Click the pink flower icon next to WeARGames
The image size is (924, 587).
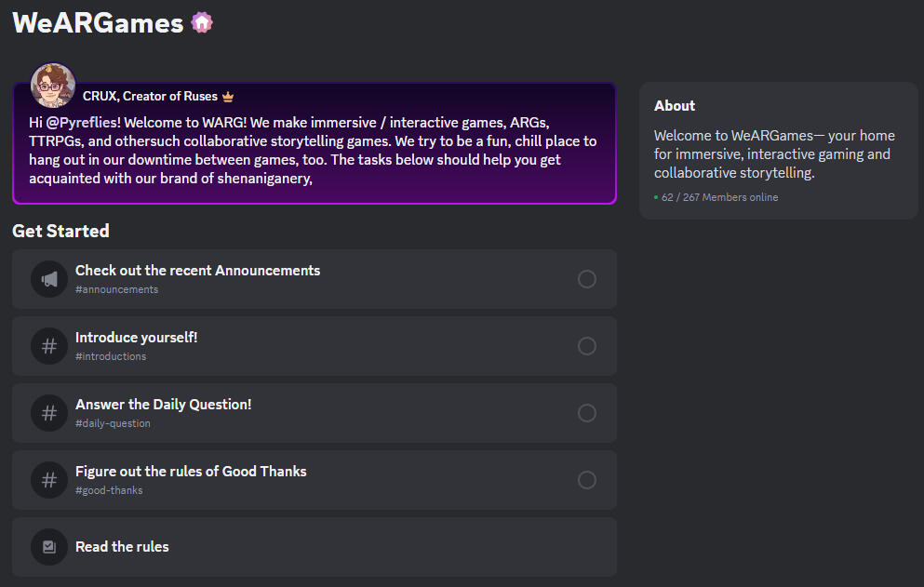point(203,20)
